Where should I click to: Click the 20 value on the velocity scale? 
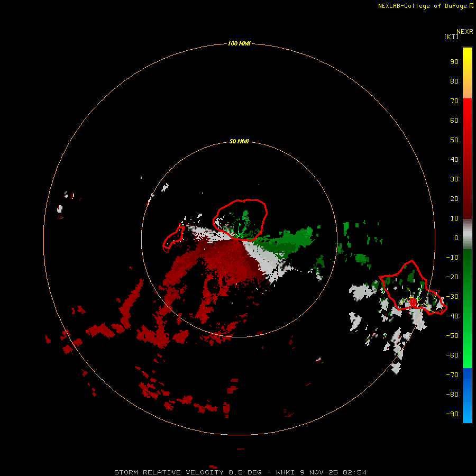(454, 198)
